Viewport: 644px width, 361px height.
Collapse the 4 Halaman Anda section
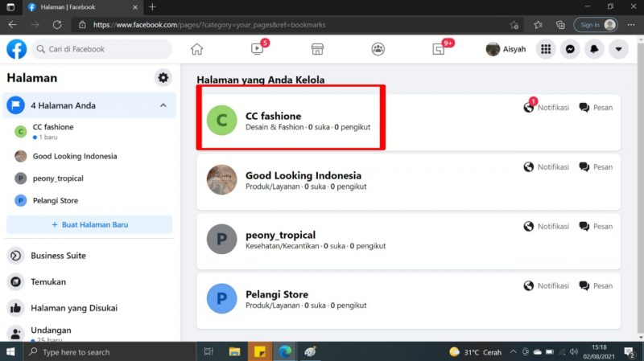(163, 105)
